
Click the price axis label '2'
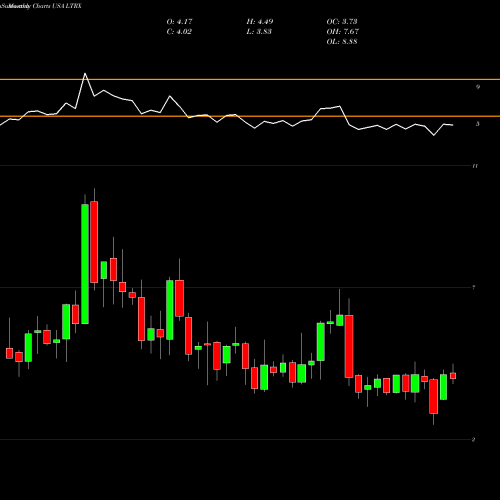click(x=473, y=439)
